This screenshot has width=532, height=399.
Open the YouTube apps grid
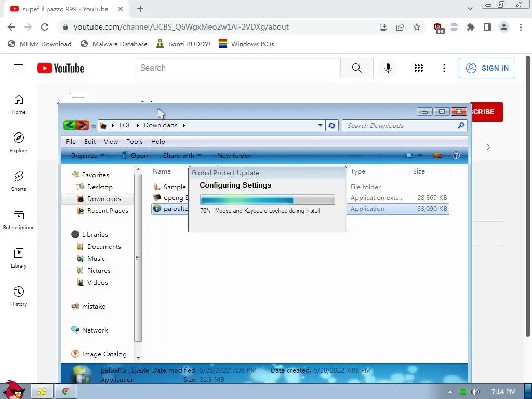(419, 68)
